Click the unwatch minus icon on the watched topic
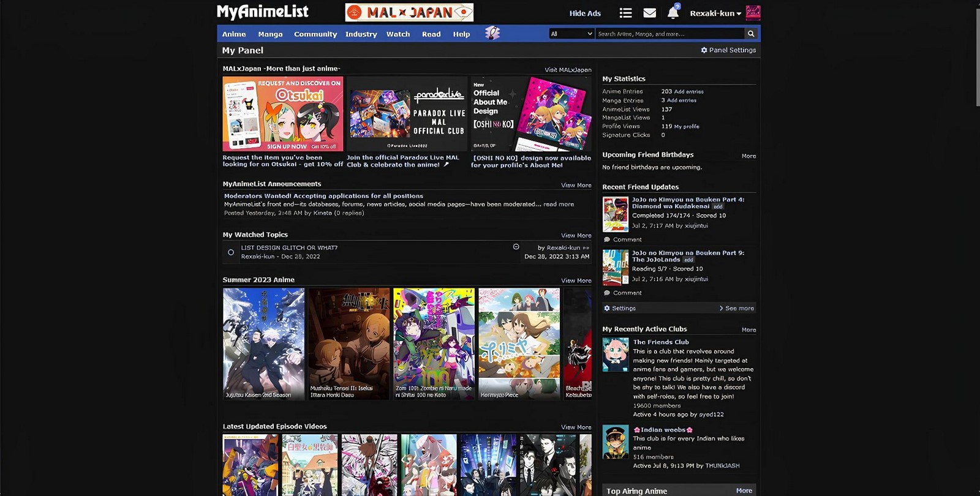Image resolution: width=980 pixels, height=496 pixels. tap(516, 247)
